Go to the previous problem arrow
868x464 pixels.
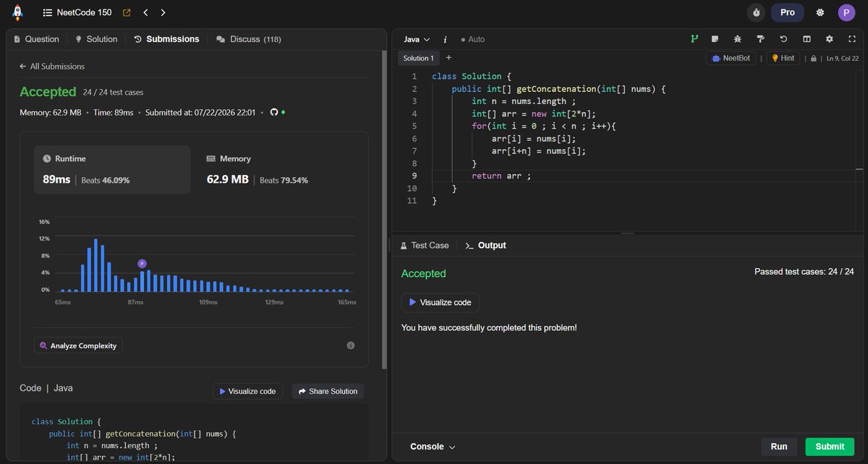click(x=146, y=12)
